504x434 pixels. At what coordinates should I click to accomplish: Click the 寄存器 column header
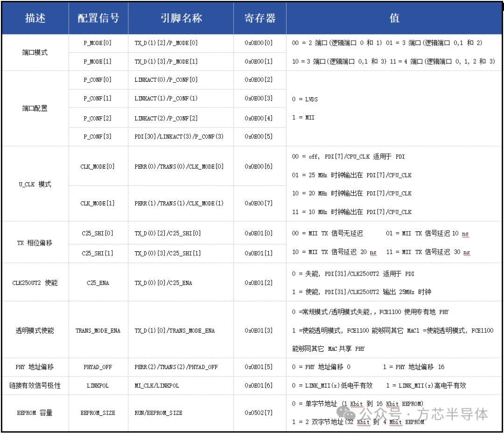260,18
